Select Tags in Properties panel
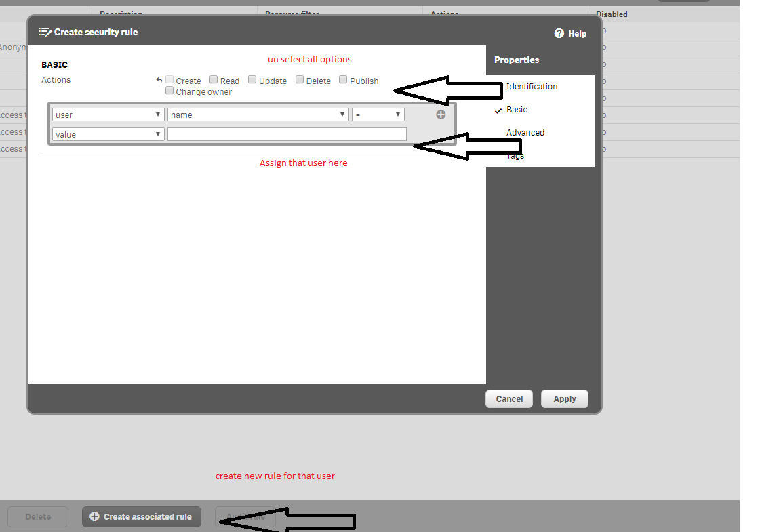Screen dimensions: 781x532 (515, 156)
